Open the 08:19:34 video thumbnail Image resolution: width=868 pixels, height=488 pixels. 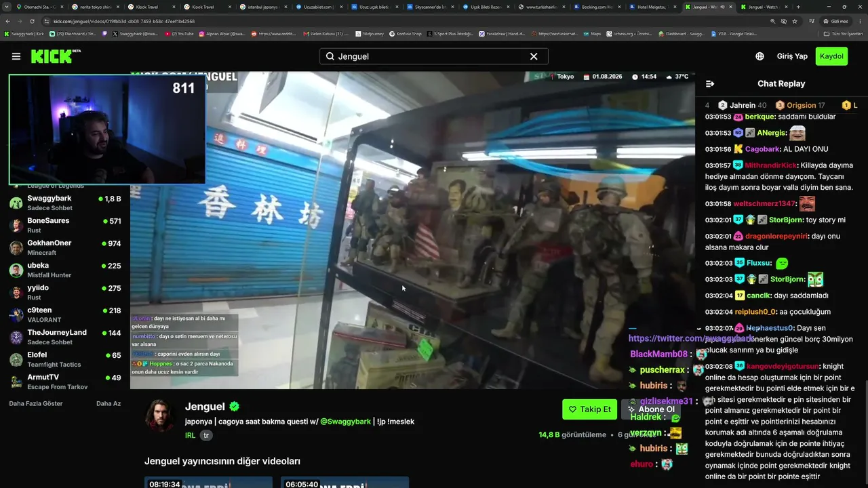click(x=208, y=483)
